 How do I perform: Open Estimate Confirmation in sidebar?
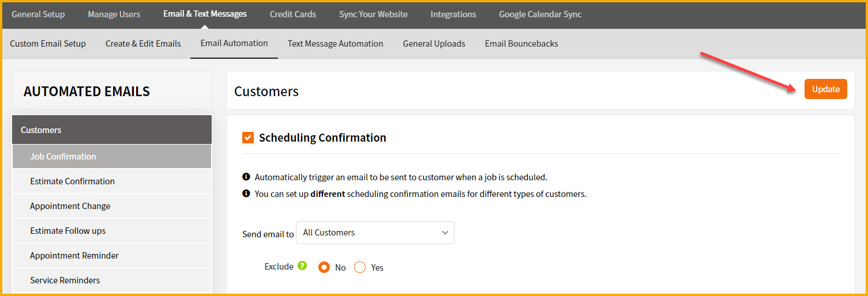[x=112, y=181]
